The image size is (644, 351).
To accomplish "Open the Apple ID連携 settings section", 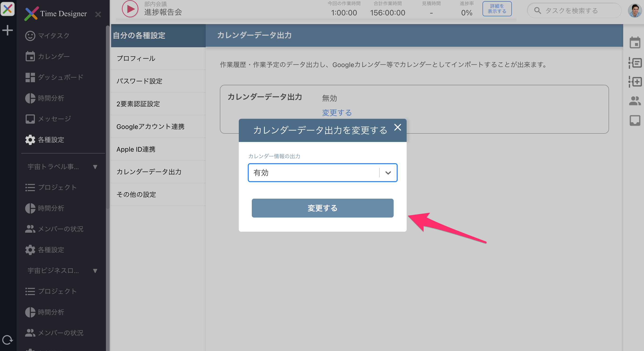I will (136, 149).
